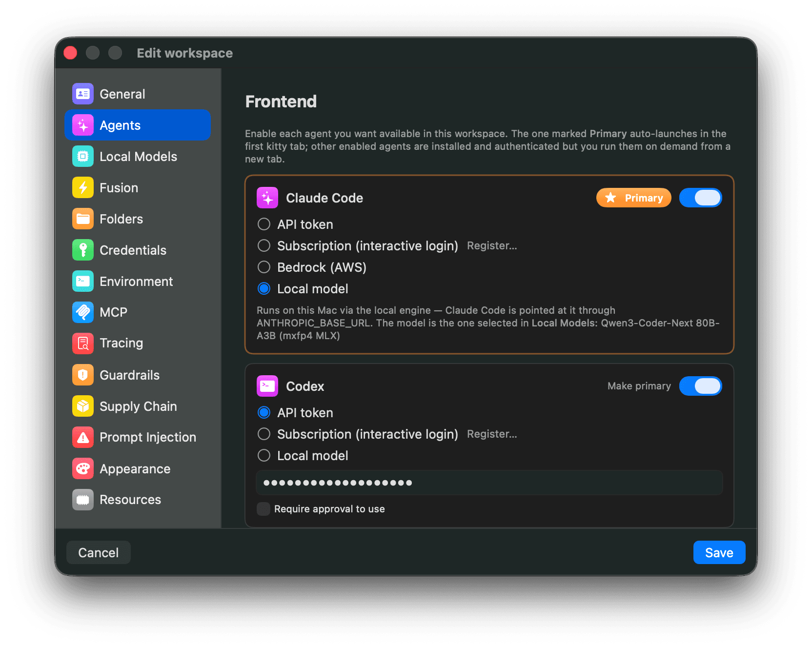This screenshot has width=812, height=648.
Task: Select Local model for Codex
Action: (x=264, y=455)
